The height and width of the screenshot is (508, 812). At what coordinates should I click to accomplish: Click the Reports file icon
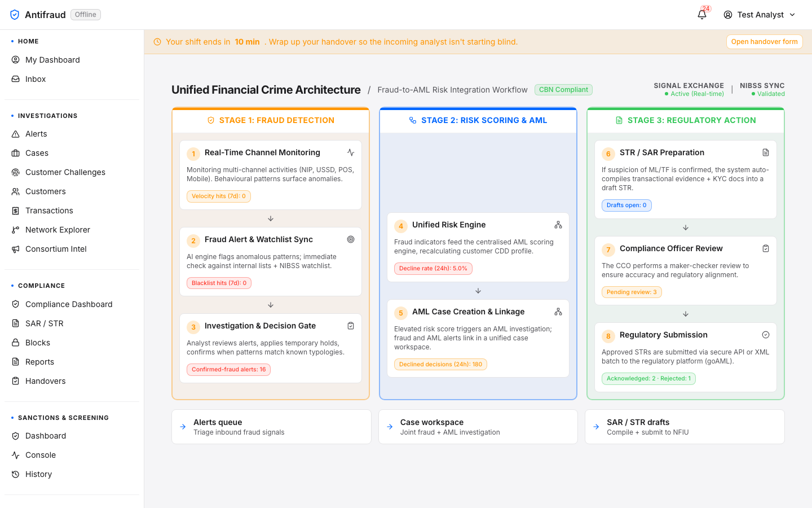(x=16, y=362)
